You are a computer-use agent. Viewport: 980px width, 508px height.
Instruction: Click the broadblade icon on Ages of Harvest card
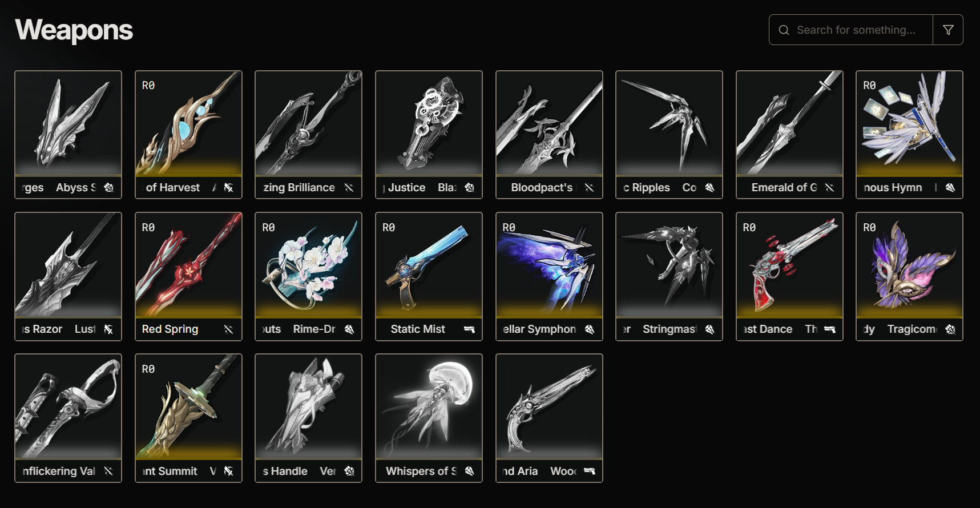pyautogui.click(x=229, y=188)
